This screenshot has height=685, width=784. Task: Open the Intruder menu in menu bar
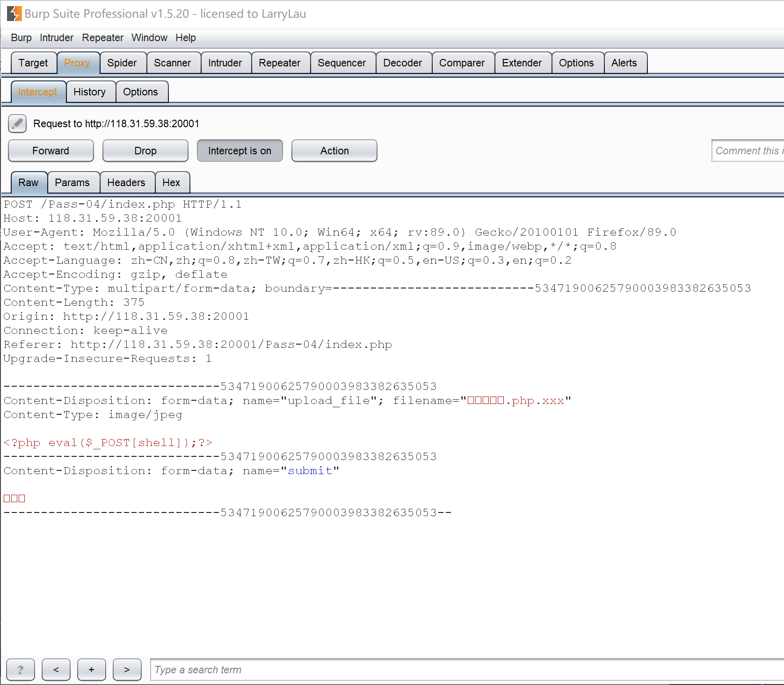pyautogui.click(x=57, y=37)
